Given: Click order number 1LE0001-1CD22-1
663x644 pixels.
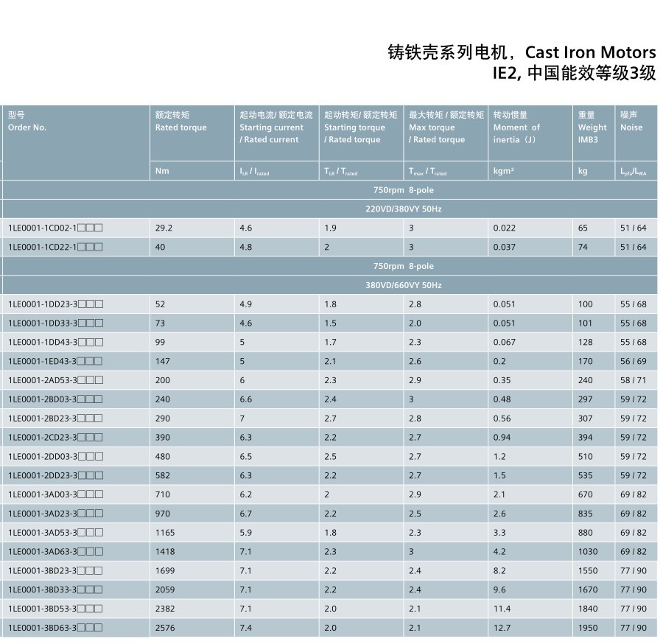Looking at the screenshot, I should pos(55,248).
